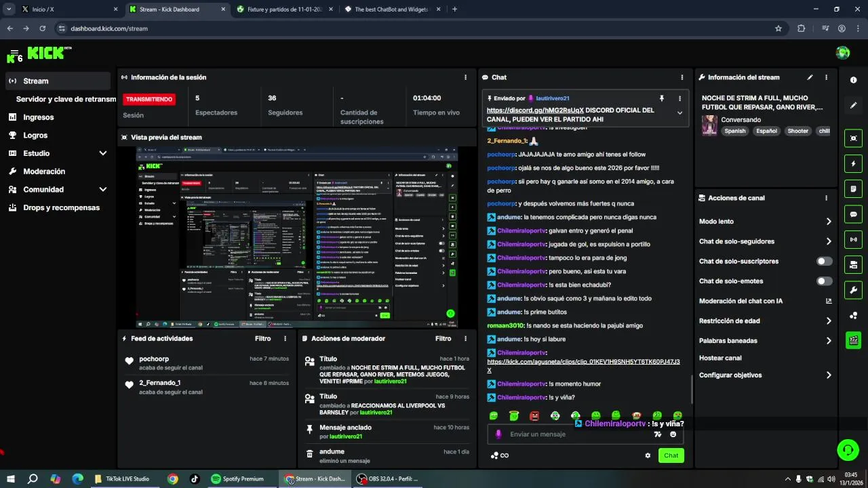Click the profile avatar in Kick header
868x488 pixels.
(843, 53)
